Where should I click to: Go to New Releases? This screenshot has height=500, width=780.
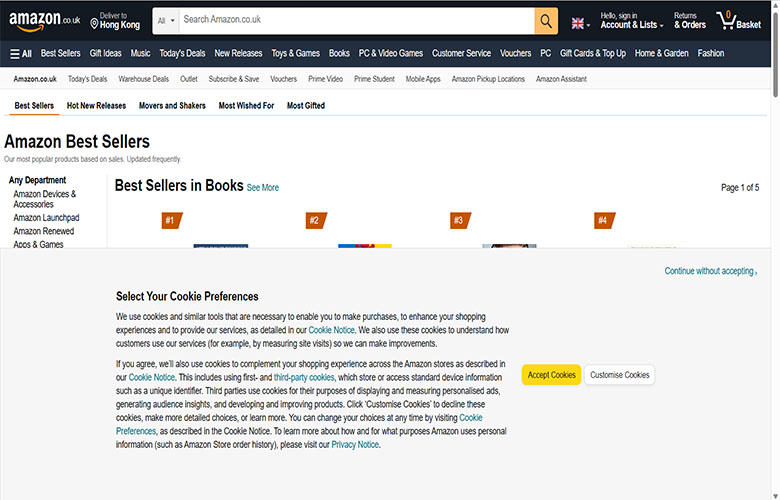pyautogui.click(x=238, y=53)
